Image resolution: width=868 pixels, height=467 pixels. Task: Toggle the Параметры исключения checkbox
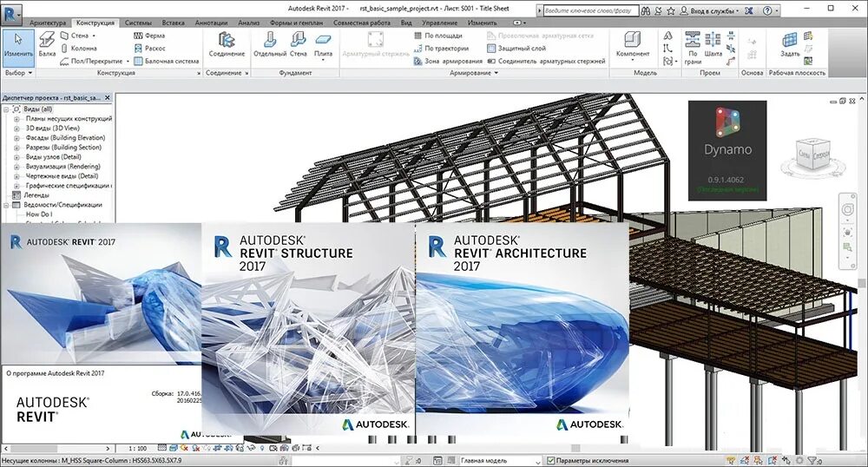(550, 460)
